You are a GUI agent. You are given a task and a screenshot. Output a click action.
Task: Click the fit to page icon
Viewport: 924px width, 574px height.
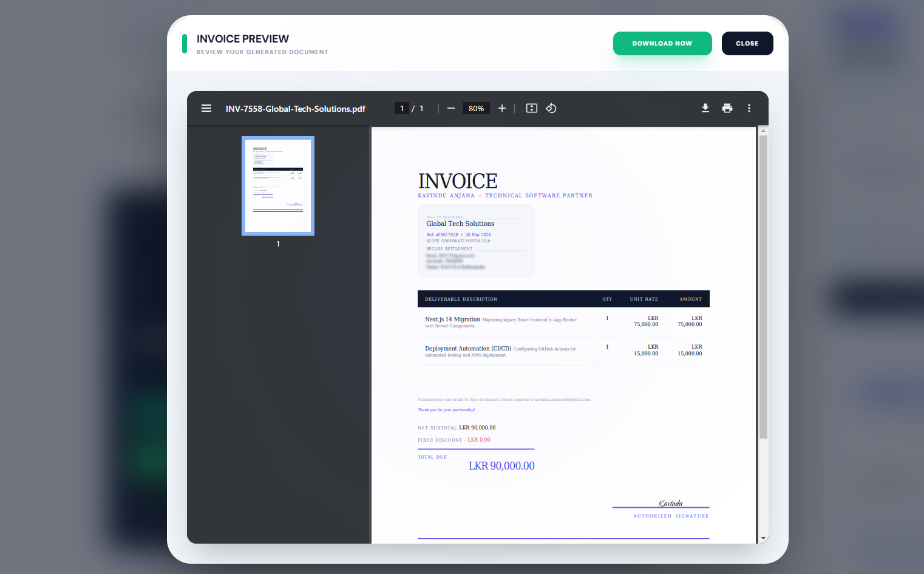(532, 108)
